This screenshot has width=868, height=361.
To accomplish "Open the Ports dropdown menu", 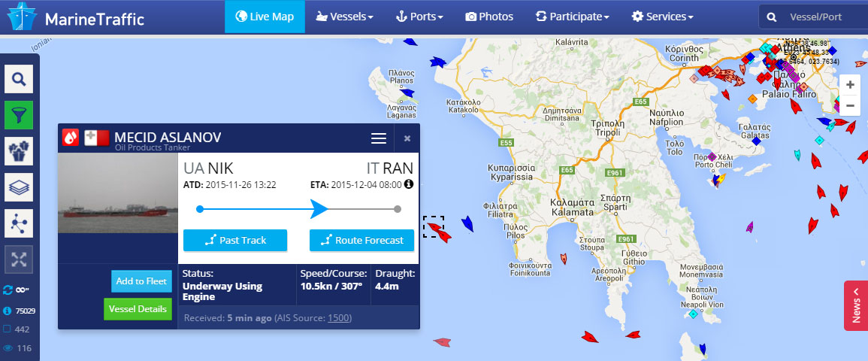I will pyautogui.click(x=419, y=17).
